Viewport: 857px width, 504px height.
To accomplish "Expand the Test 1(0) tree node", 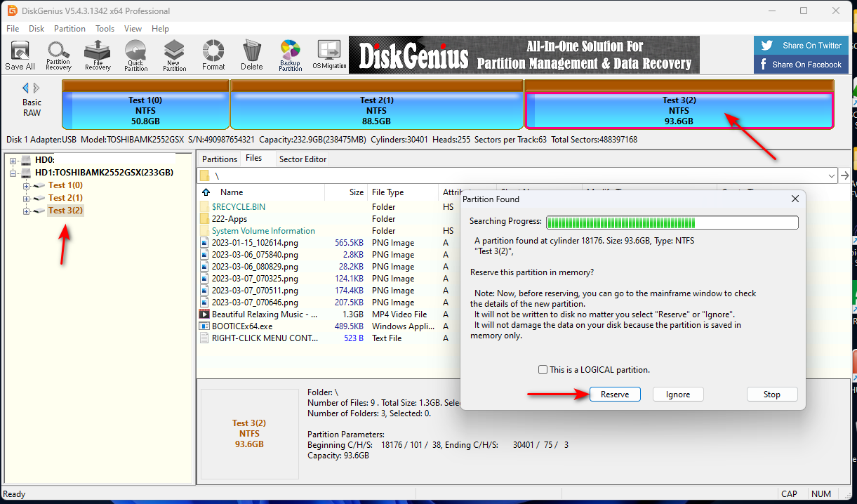I will point(27,185).
